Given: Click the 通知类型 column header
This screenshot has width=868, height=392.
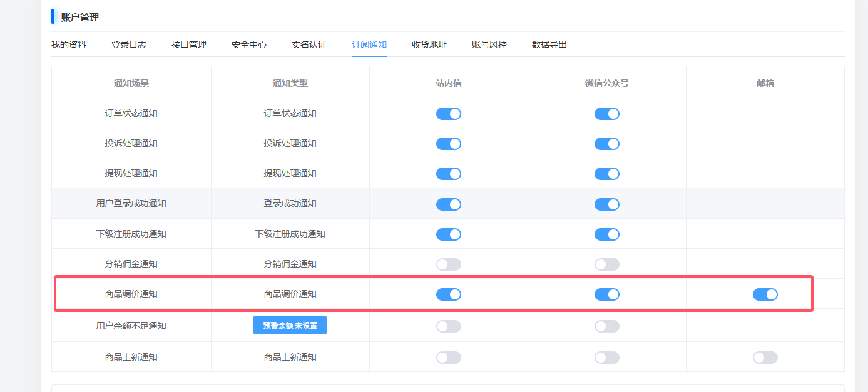Looking at the screenshot, I should 290,83.
